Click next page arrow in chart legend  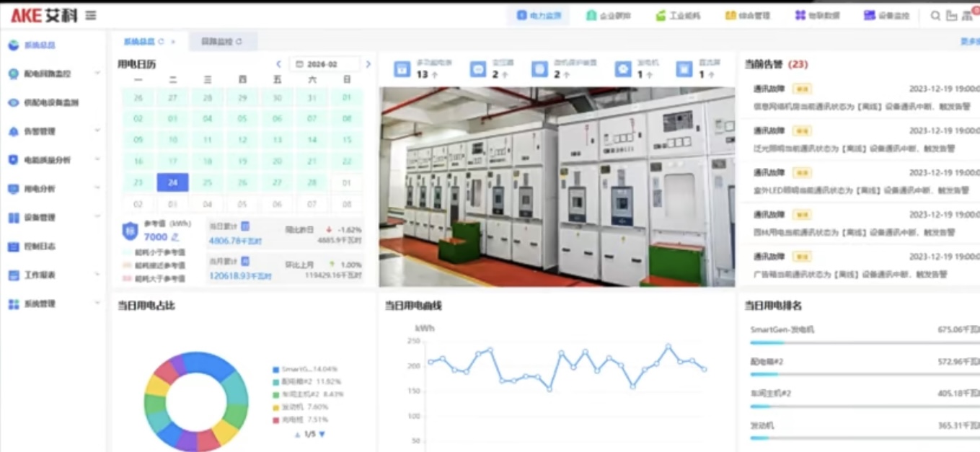pyautogui.click(x=322, y=434)
